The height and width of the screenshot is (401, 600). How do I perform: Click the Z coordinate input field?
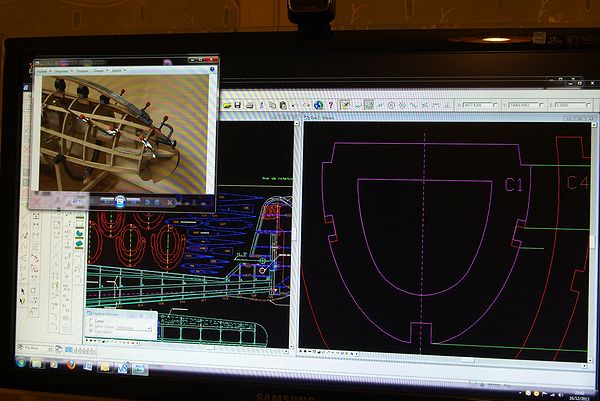(572, 105)
